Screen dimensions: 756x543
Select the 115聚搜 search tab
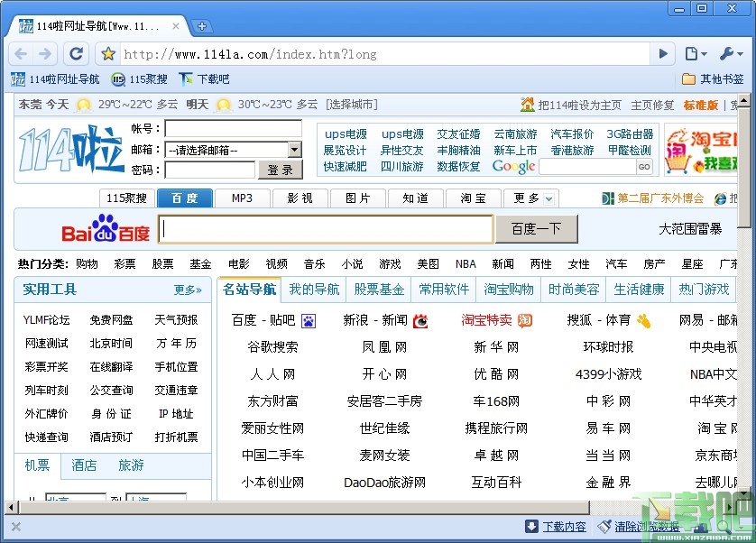127,198
